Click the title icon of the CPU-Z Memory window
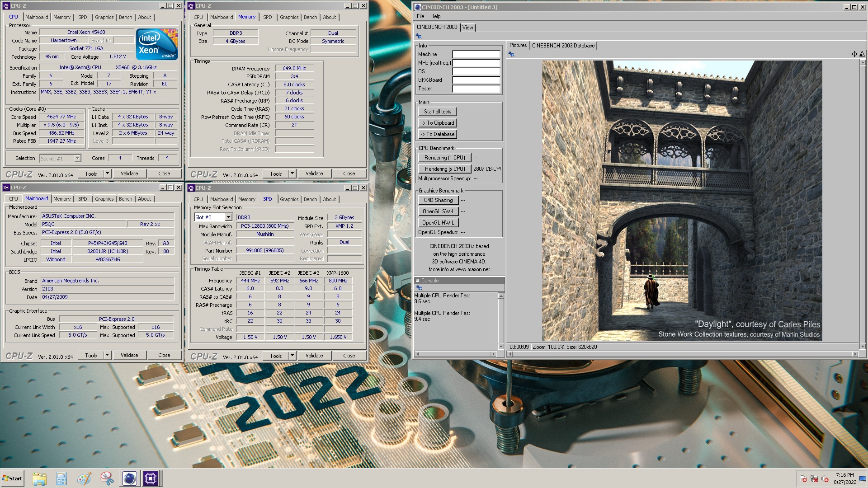The width and height of the screenshot is (868, 488). pos(191,6)
